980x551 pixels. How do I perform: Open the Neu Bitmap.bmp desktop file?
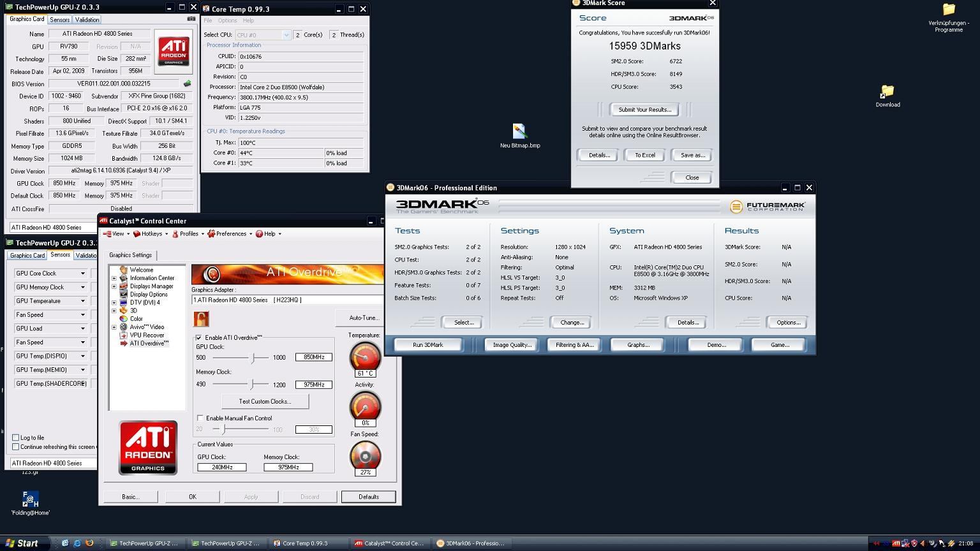pos(520,136)
